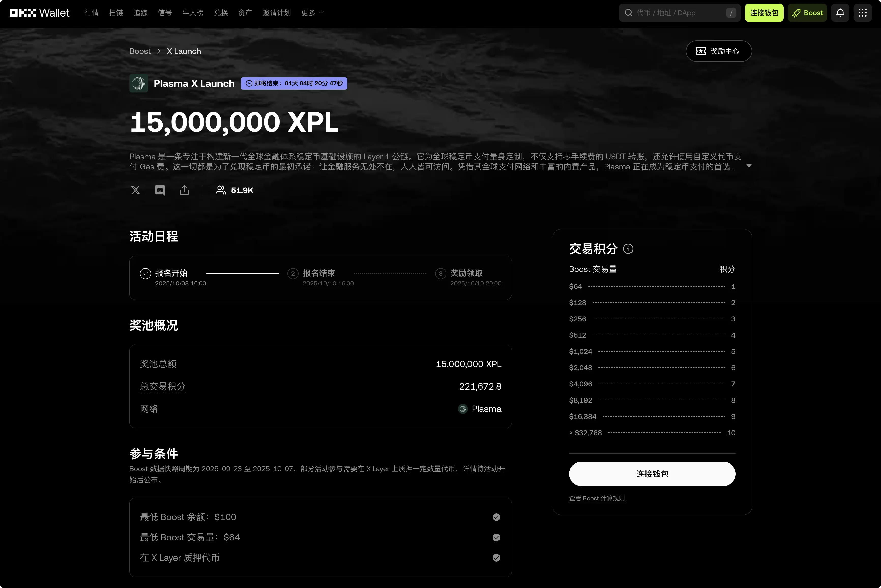Click the white 连接钱包 button in panel
The image size is (881, 588).
point(652,474)
